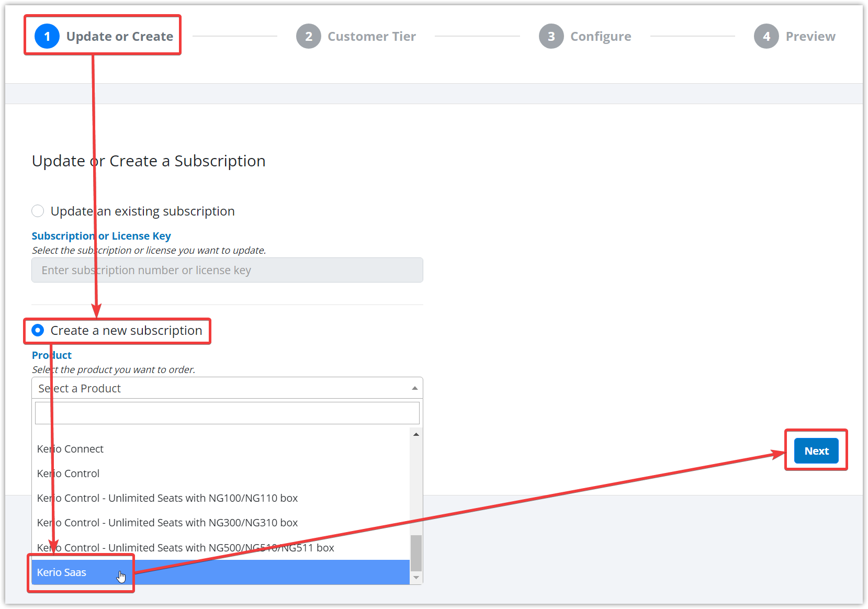Choose Update an existing subscription radio

pyautogui.click(x=38, y=211)
